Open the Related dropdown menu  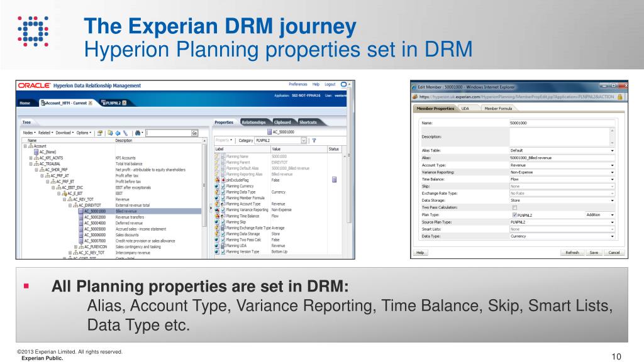[45, 133]
